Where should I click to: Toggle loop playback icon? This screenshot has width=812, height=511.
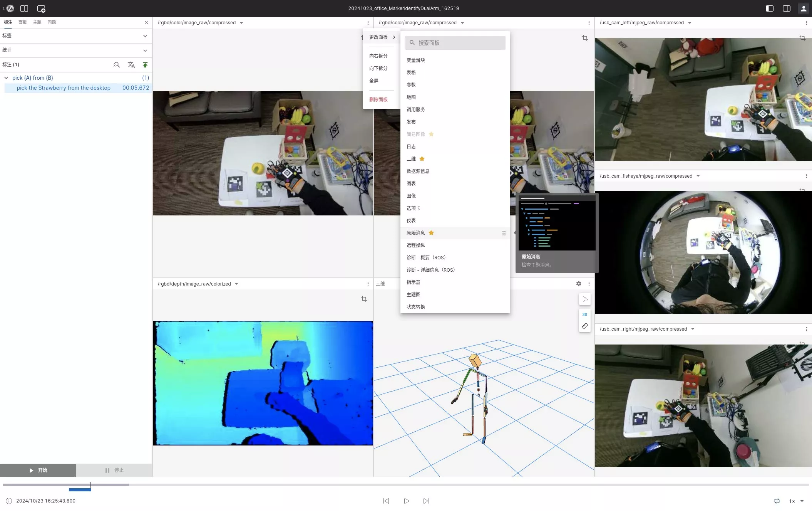pos(777,501)
